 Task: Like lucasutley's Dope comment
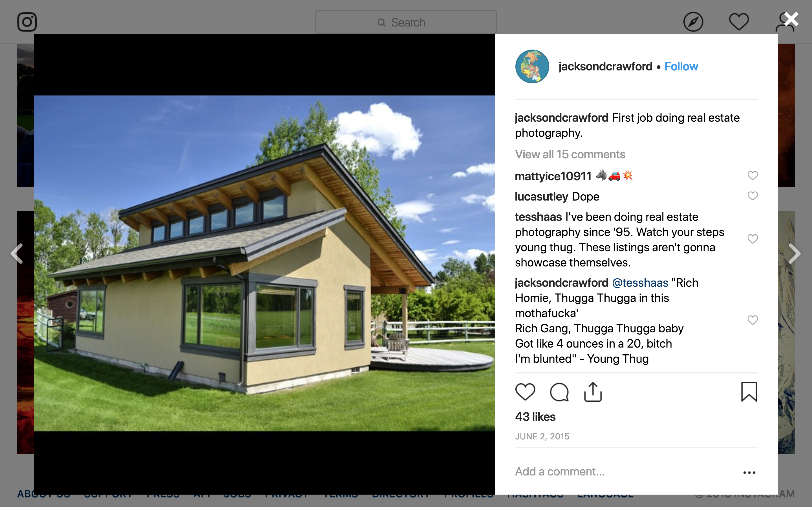click(x=753, y=196)
